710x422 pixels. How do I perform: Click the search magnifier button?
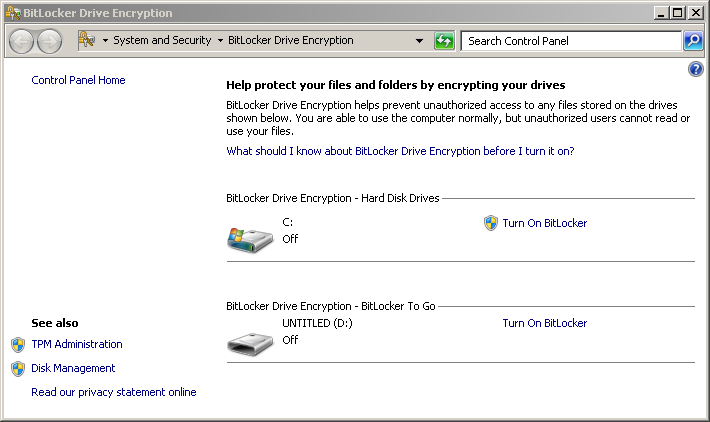pyautogui.click(x=693, y=41)
